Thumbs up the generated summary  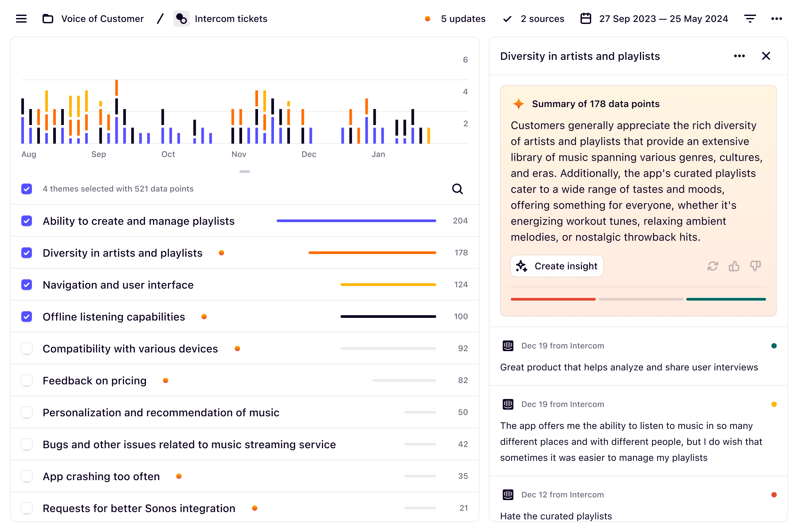[x=734, y=266]
